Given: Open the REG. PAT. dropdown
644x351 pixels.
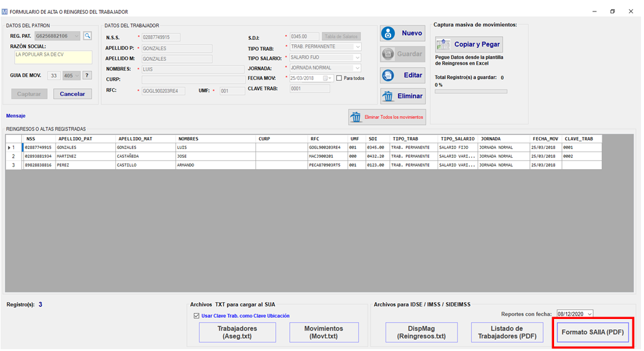Looking at the screenshot, I should [77, 36].
